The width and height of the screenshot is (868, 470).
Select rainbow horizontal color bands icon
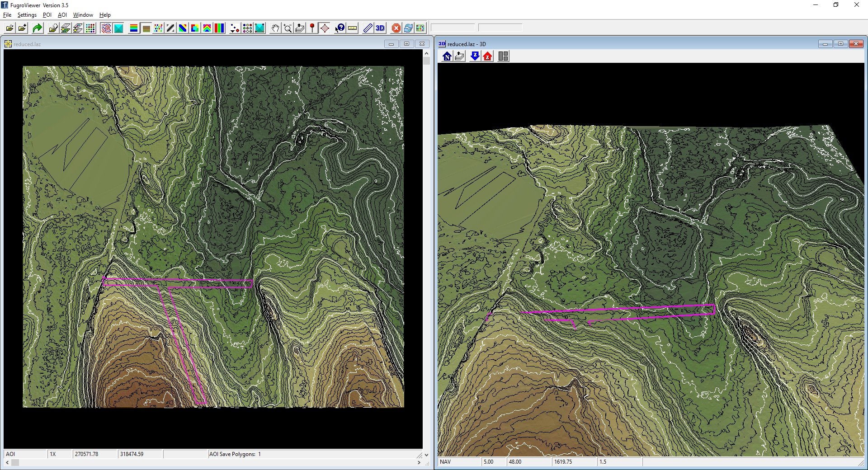pyautogui.click(x=134, y=28)
